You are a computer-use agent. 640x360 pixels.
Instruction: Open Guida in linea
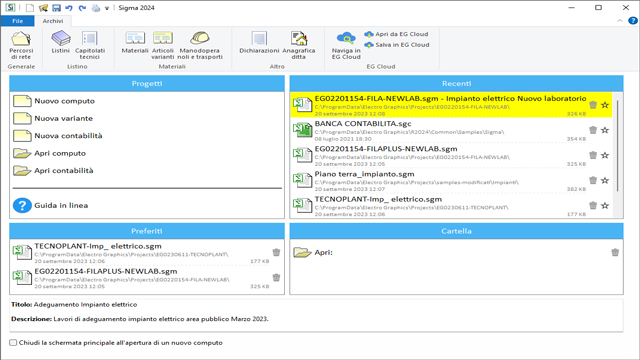51,205
